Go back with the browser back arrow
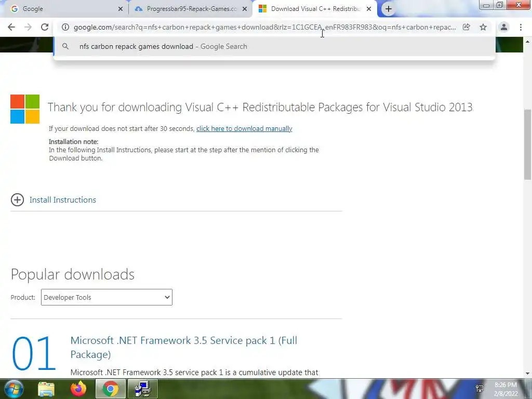Viewport: 532px width, 399px height. (x=11, y=27)
